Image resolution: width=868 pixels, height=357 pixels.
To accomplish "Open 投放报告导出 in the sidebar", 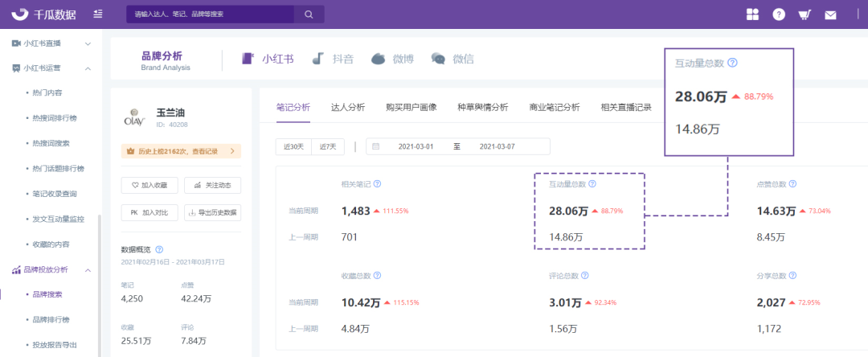I will click(x=55, y=345).
